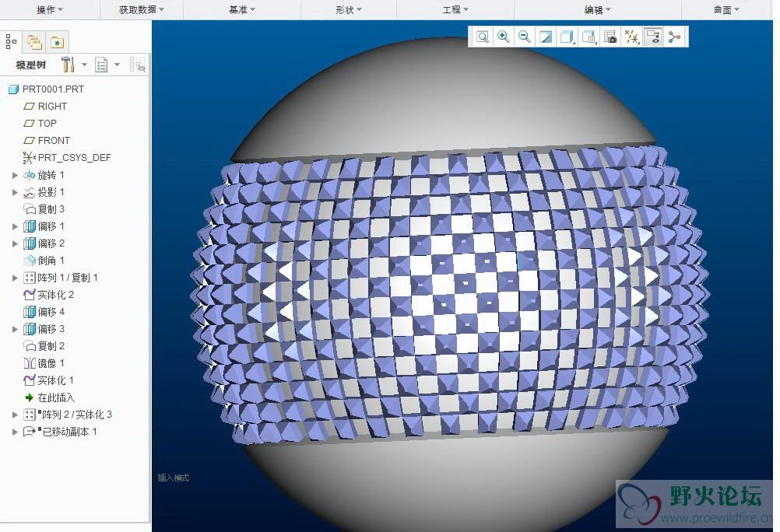
Task: Click the 模型树 panel title
Action: tap(31, 65)
